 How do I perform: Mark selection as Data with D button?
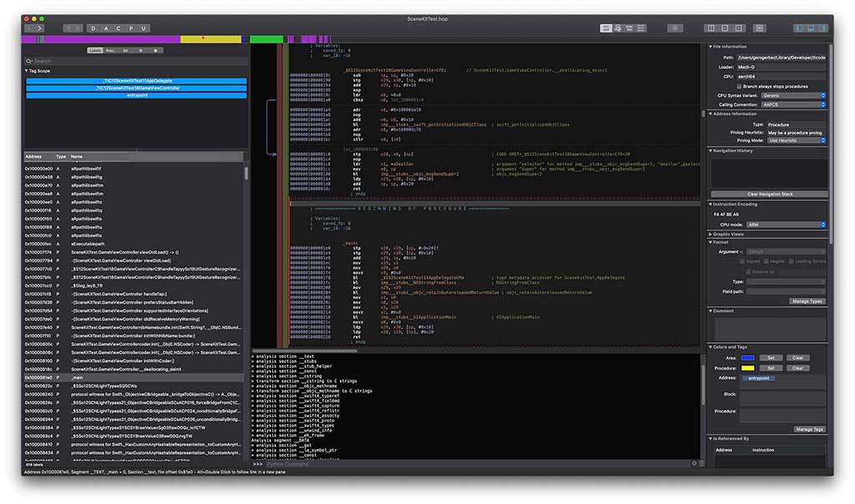tap(94, 28)
